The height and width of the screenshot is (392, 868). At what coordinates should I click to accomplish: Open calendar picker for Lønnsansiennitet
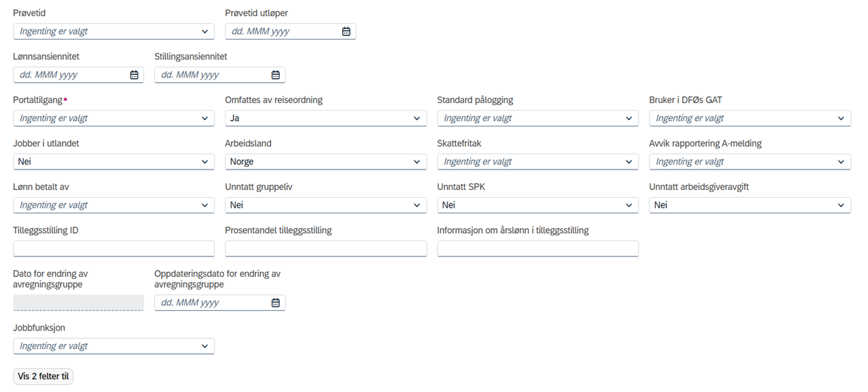click(x=134, y=75)
